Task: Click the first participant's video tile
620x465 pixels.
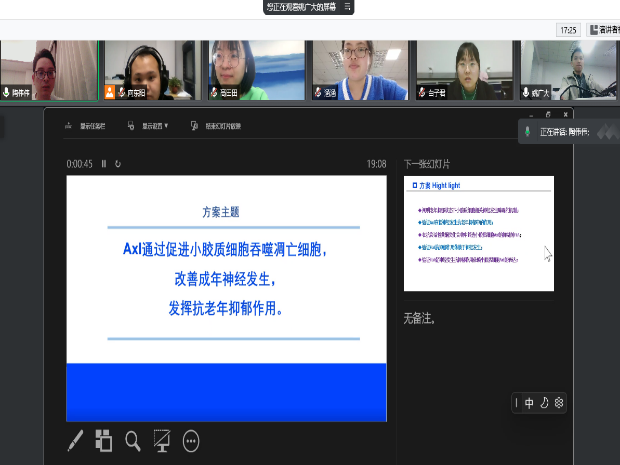Action: 49,70
